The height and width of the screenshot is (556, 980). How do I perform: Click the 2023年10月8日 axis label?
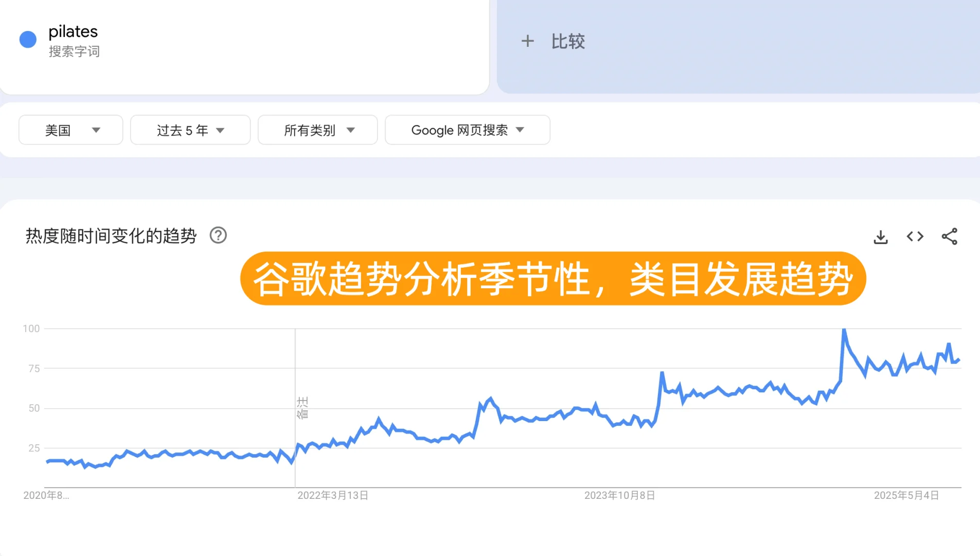coord(620,495)
